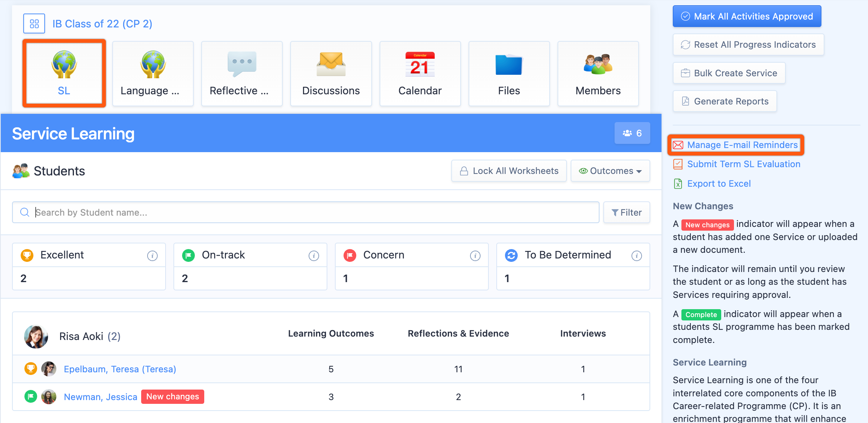Screen dimensions: 868x423
Task: Open the Calendar module
Action: point(420,73)
